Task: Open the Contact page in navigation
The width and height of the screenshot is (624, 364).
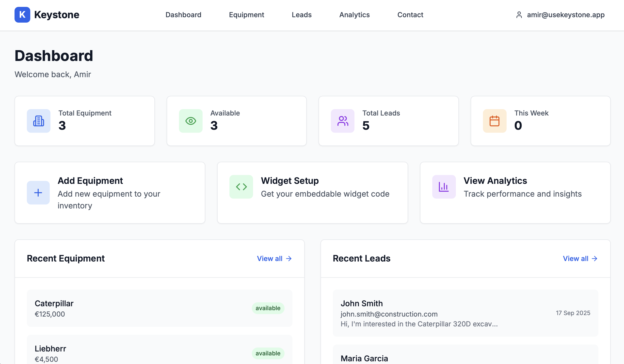Action: pyautogui.click(x=410, y=15)
